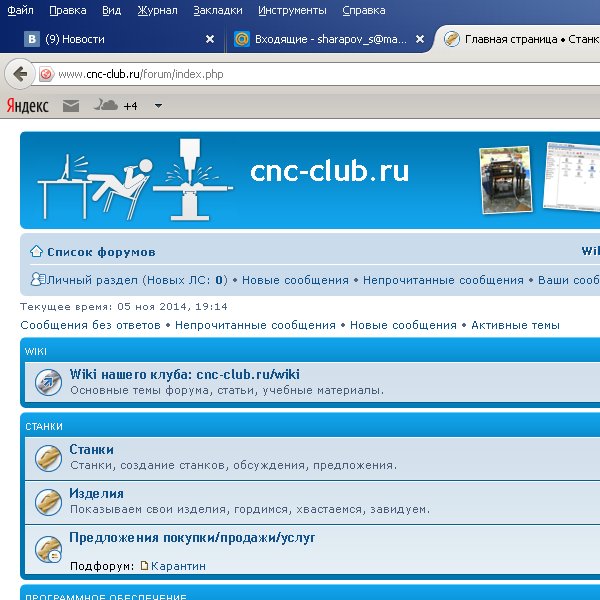Open Личный раздел link
Viewport: 600px width, 600px height.
click(x=137, y=280)
